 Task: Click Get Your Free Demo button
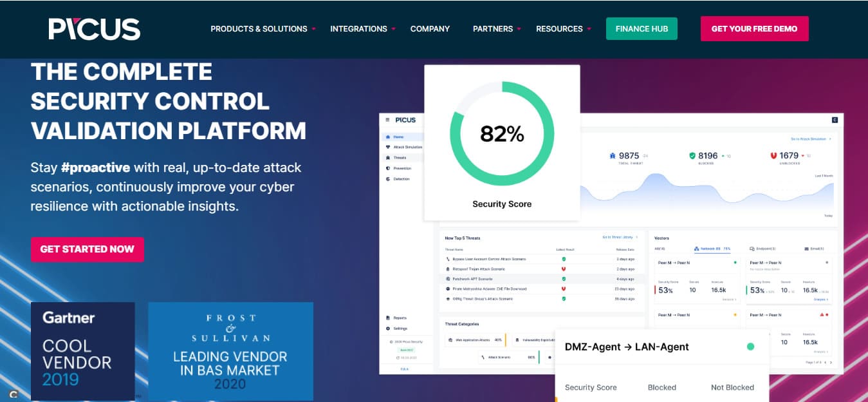[x=754, y=28]
